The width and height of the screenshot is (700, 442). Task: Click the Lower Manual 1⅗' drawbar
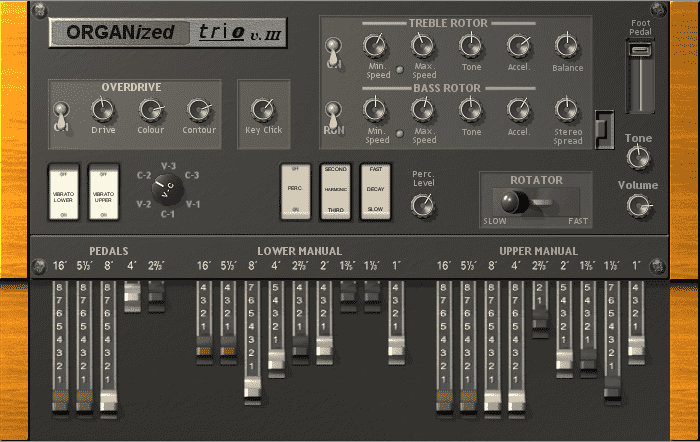pos(348,296)
